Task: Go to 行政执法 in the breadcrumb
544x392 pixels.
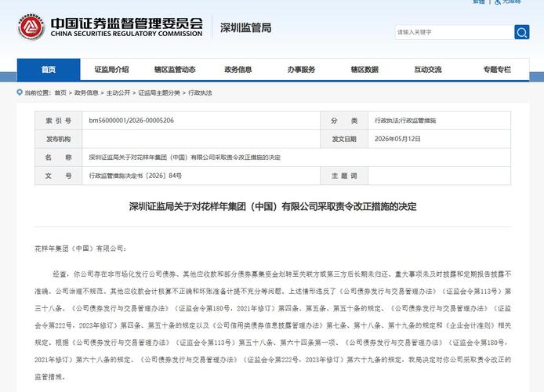Action: click(x=200, y=93)
